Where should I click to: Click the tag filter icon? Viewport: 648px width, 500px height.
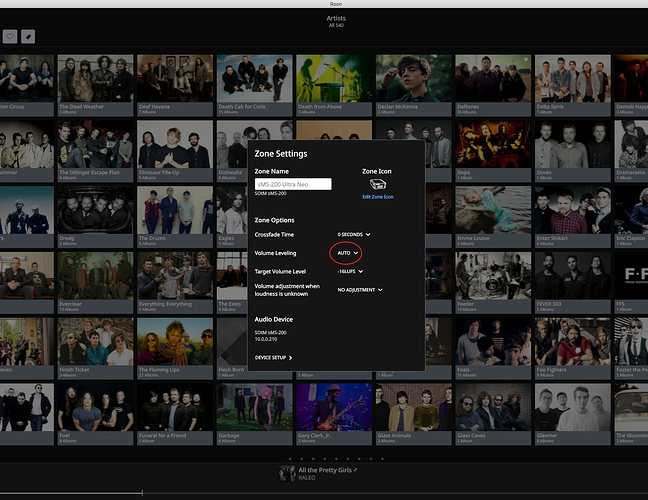[28, 36]
